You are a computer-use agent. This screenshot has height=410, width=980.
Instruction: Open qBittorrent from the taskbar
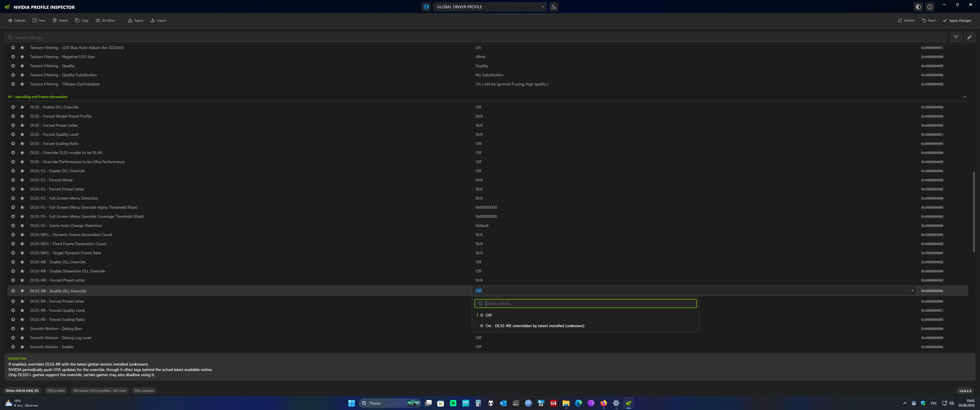coord(528,403)
